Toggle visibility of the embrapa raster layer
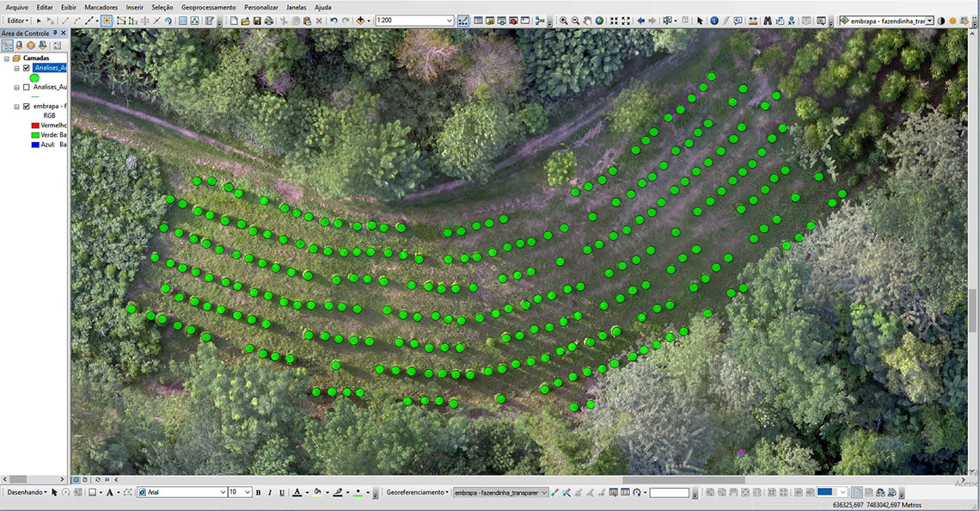Screen dimensions: 980x511 [x=27, y=107]
